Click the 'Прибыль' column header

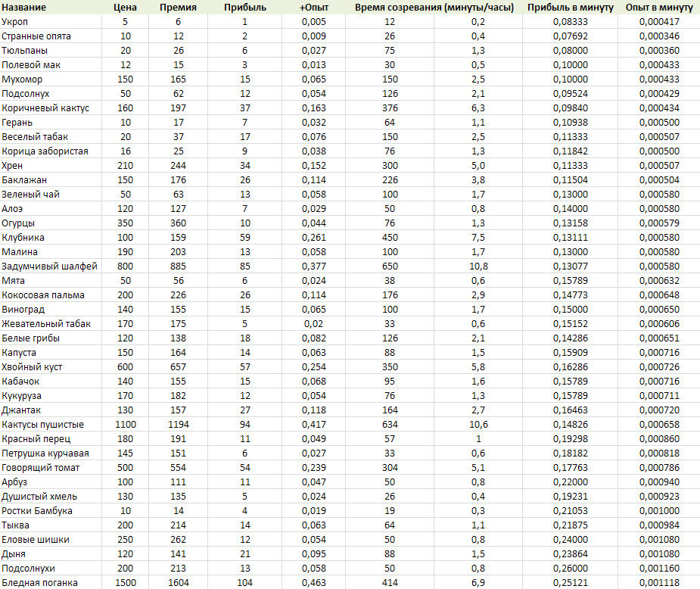[245, 8]
